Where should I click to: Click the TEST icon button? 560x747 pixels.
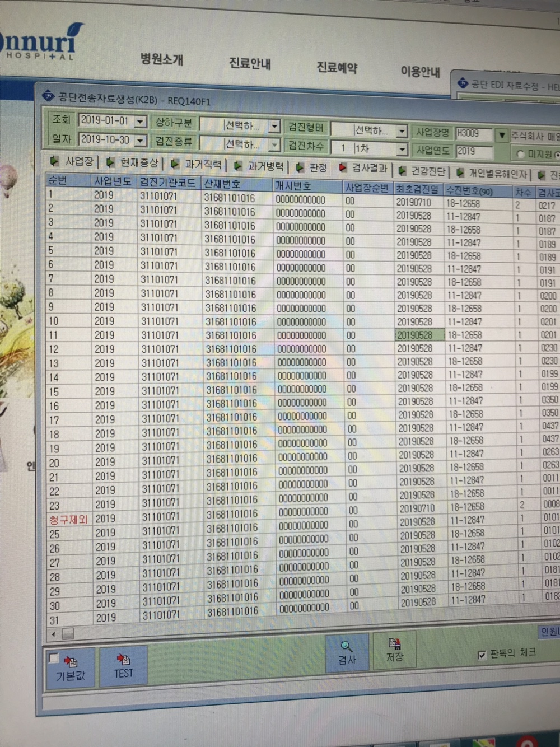point(123,665)
